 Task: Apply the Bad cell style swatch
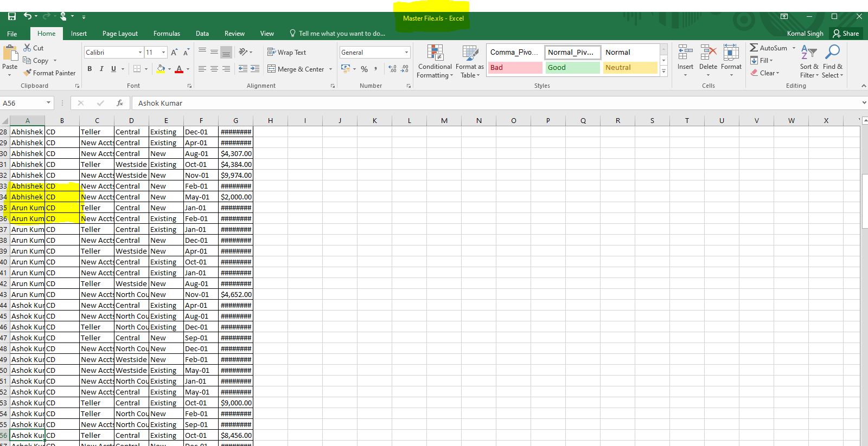[514, 68]
